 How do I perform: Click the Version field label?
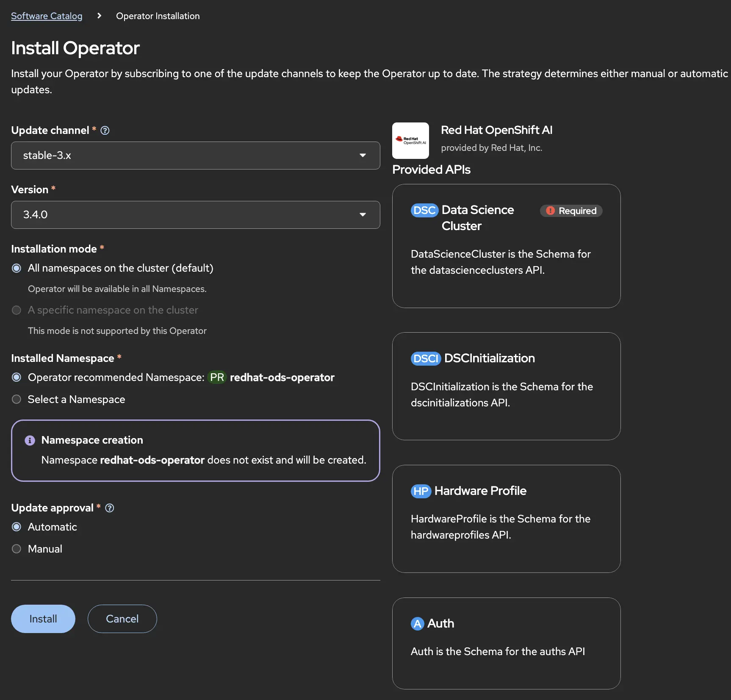[x=30, y=190]
